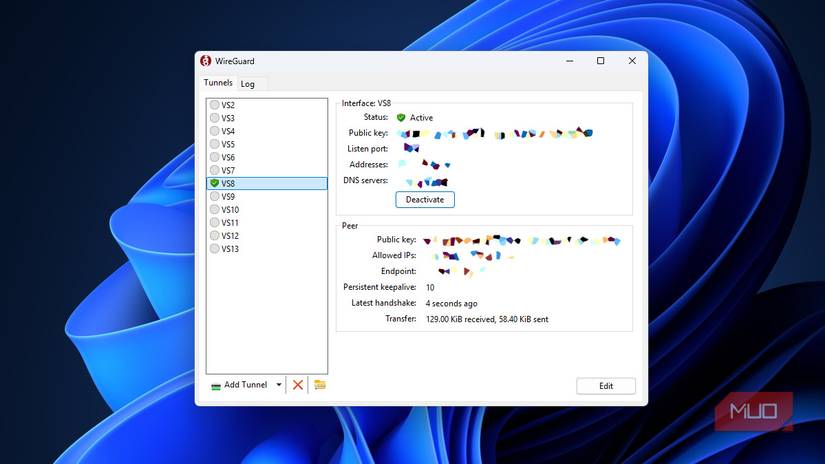
Task: Select the VS6 tunnel
Action: pyautogui.click(x=267, y=157)
